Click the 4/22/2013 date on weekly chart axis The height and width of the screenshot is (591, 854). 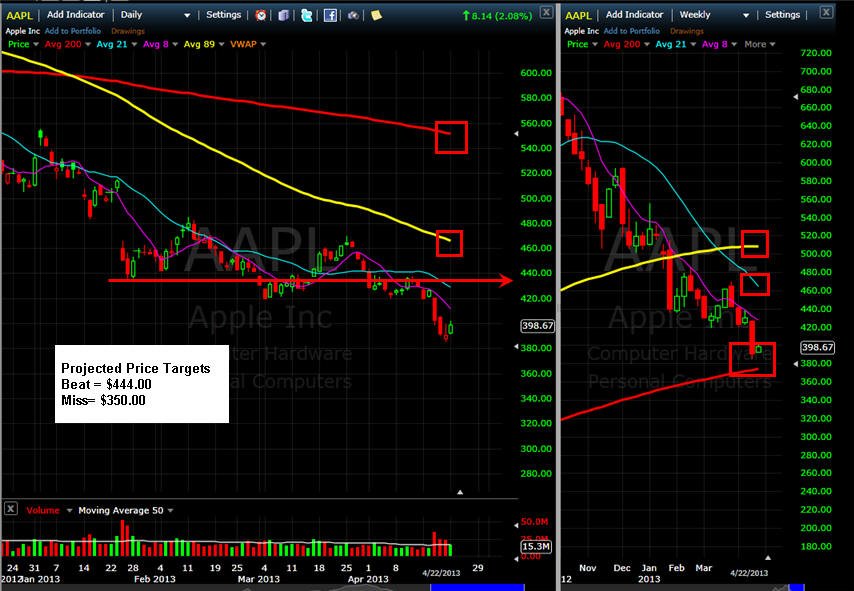coord(749,573)
